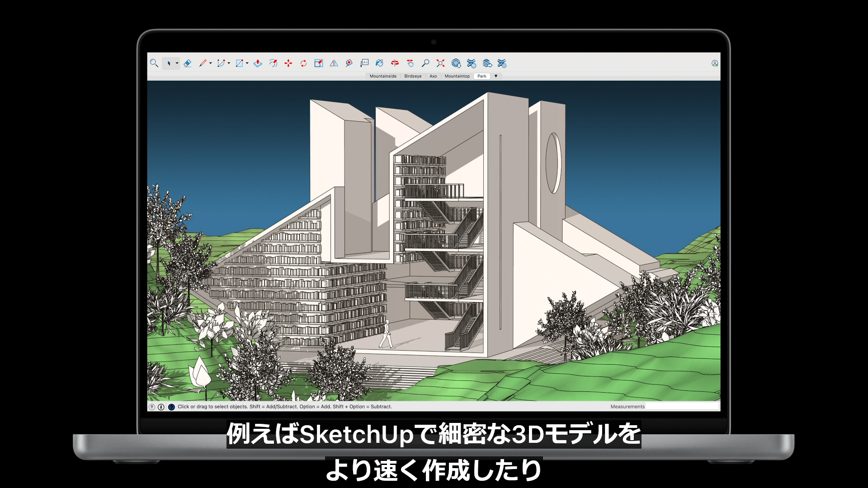Expand the scenes overflow triangle after Park
This screenshot has width=868, height=488.
pos(496,76)
